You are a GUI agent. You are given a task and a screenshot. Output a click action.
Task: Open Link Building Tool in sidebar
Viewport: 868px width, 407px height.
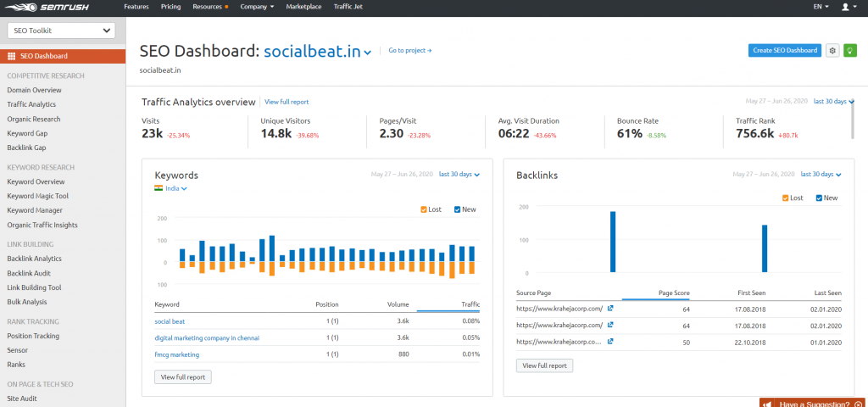click(x=34, y=287)
